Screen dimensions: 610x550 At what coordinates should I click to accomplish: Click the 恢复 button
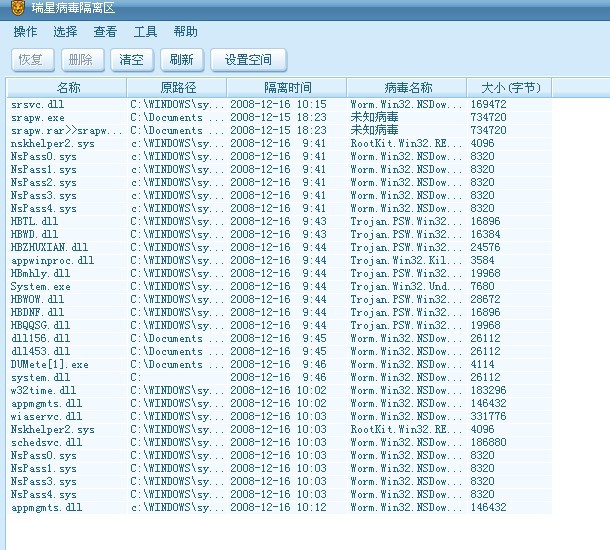point(33,60)
